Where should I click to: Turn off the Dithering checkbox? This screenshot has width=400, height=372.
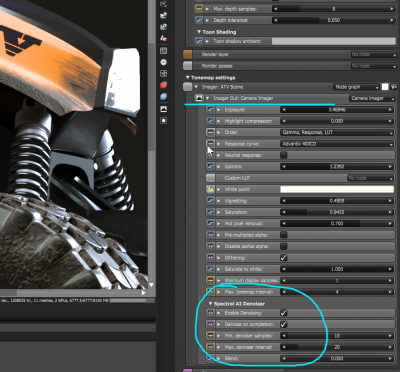(x=284, y=258)
